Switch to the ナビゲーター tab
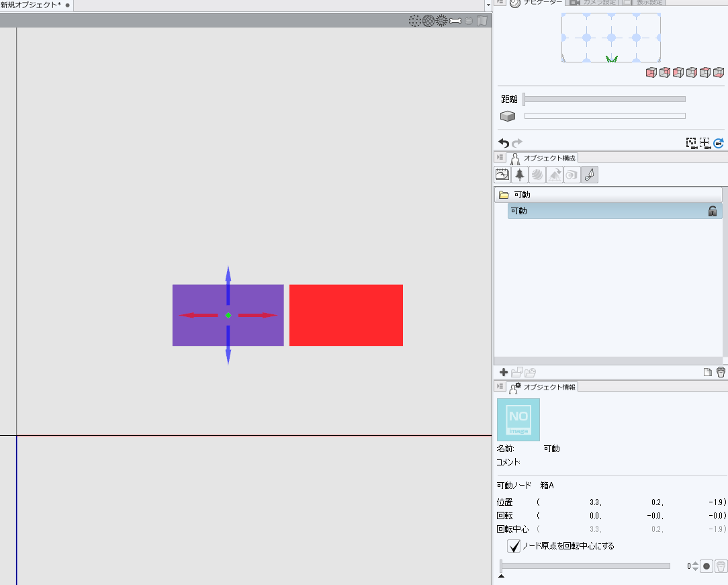Viewport: 728px width, 585px height. tap(536, 3)
